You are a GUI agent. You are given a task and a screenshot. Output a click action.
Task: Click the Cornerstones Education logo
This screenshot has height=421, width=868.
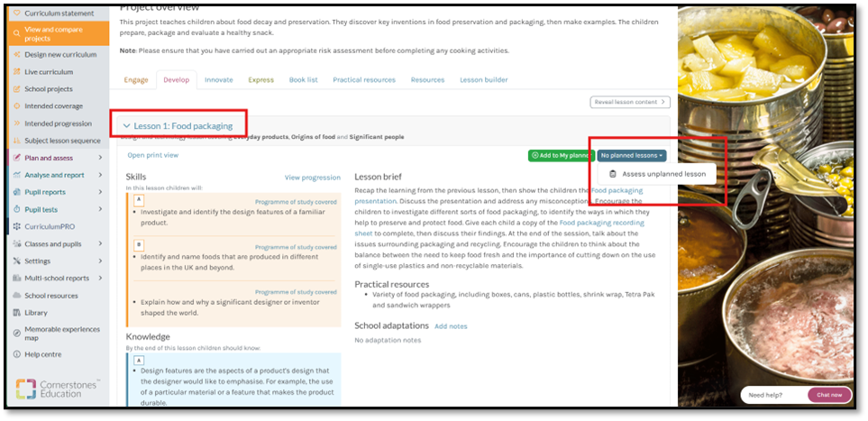coord(59,389)
